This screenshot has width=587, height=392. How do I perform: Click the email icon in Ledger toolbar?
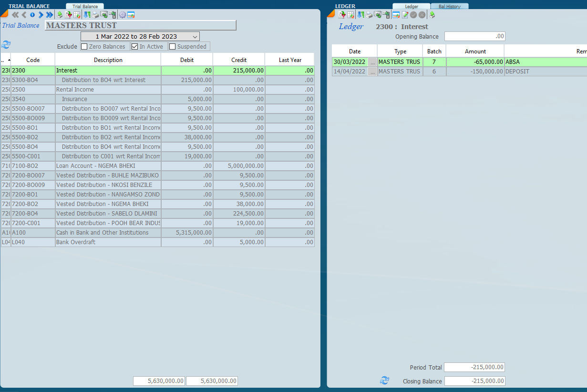coord(377,15)
